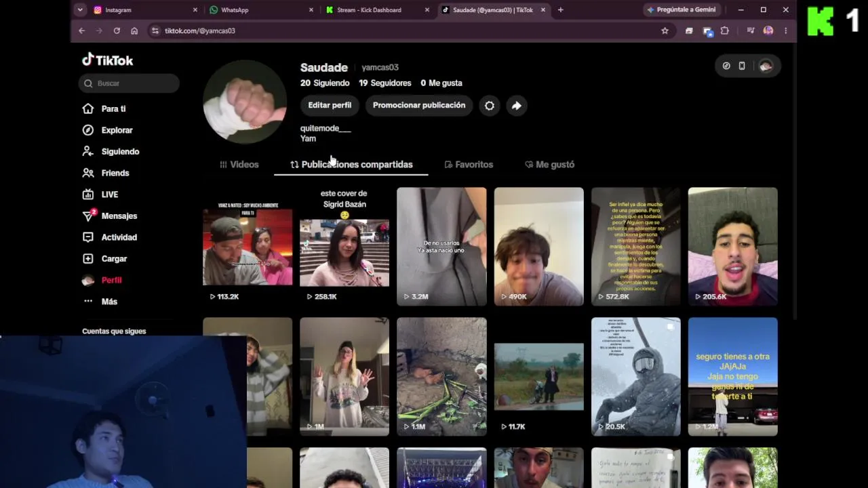This screenshot has height=488, width=868.
Task: Close the Instagram browser tab
Action: [x=195, y=10]
